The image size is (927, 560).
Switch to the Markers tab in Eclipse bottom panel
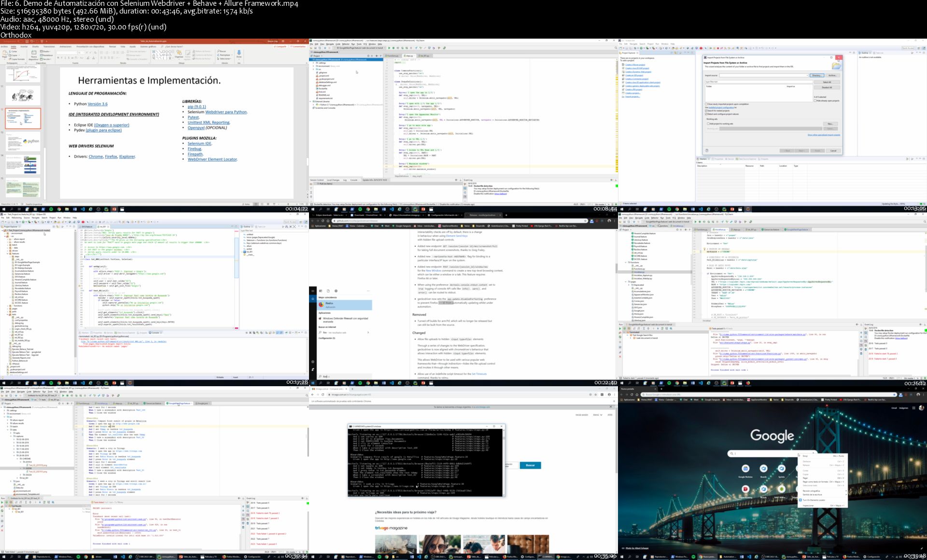pyautogui.click(x=702, y=159)
